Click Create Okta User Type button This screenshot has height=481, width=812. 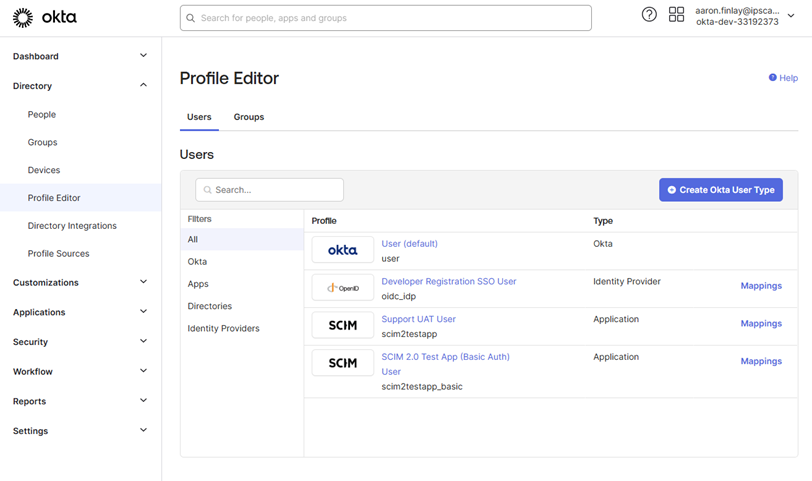(x=720, y=190)
